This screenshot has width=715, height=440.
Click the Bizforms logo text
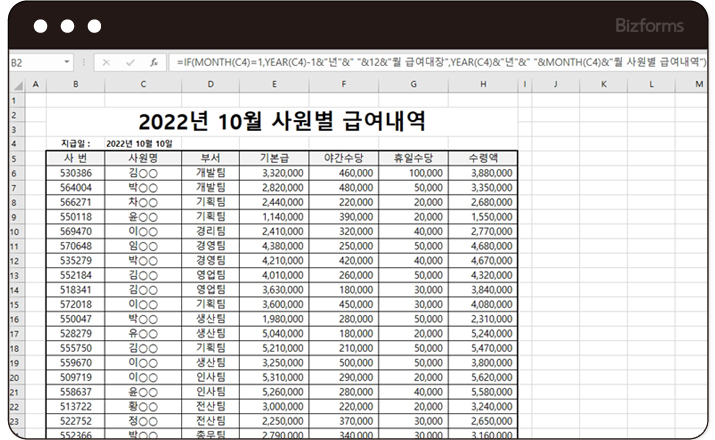point(651,25)
